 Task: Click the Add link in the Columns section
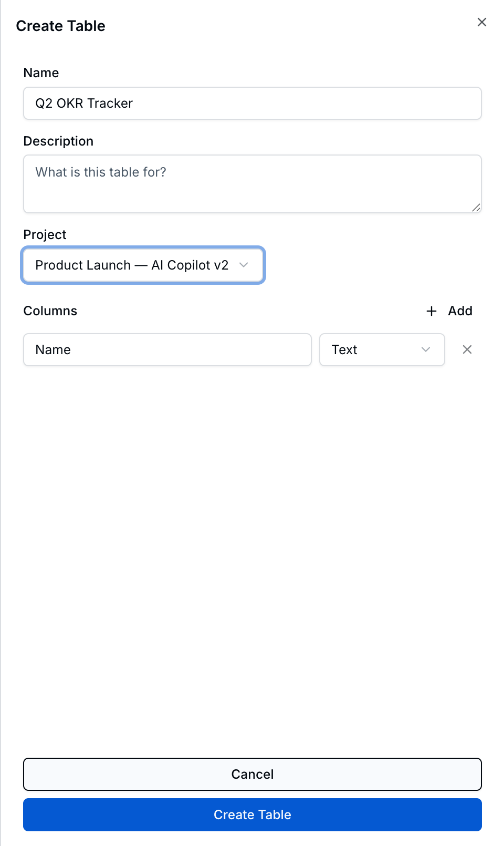click(460, 311)
